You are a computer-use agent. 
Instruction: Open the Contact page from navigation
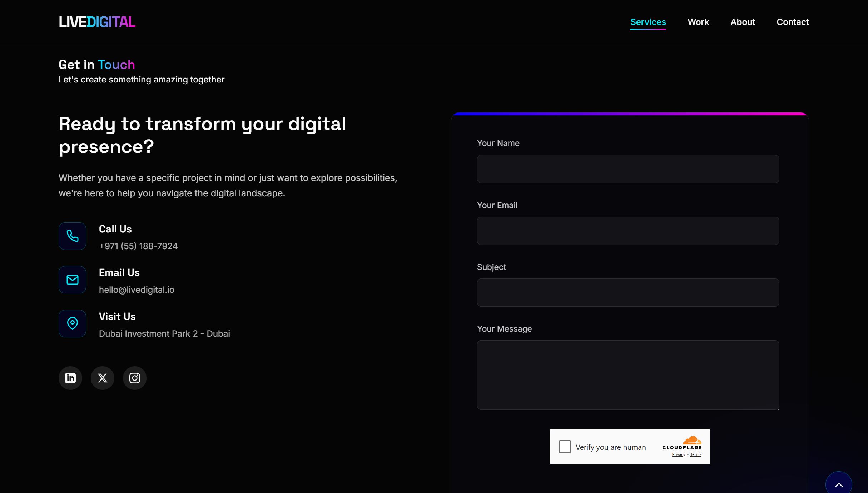[x=793, y=22]
